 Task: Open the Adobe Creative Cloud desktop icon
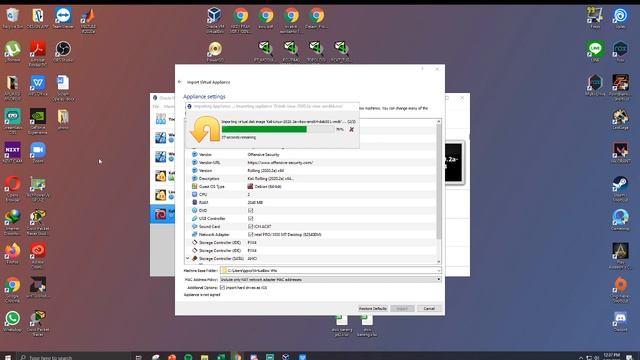38,255
